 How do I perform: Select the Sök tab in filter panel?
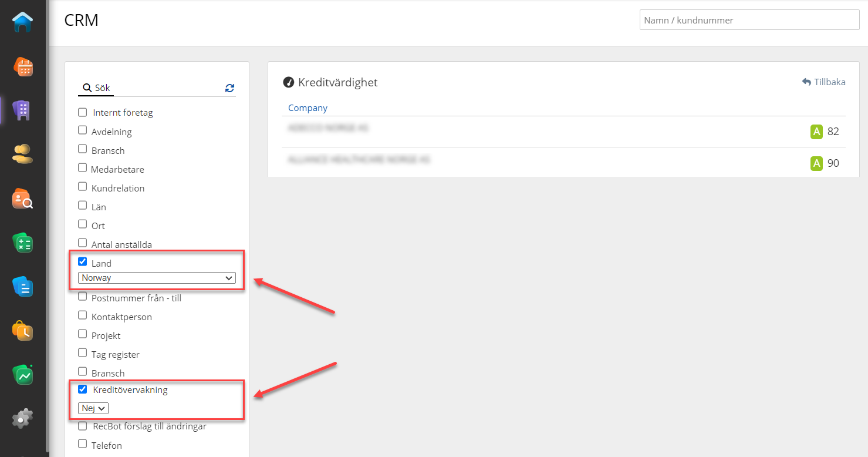point(97,88)
